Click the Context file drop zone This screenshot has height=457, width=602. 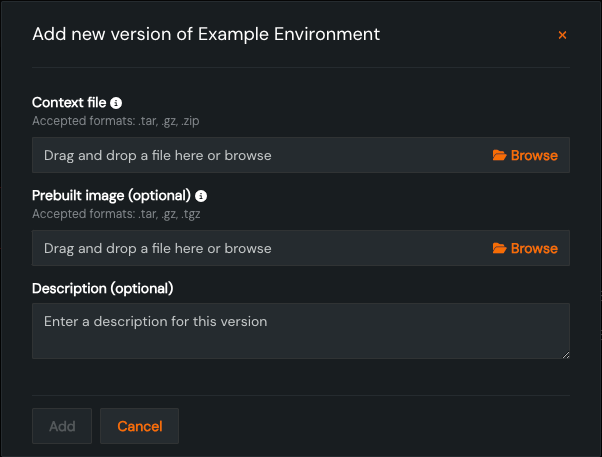click(250, 156)
